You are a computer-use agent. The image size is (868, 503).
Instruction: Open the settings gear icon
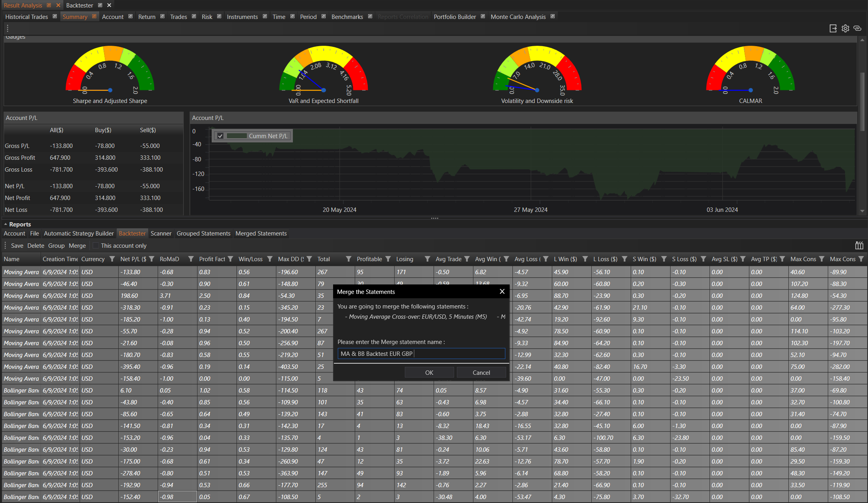(845, 28)
